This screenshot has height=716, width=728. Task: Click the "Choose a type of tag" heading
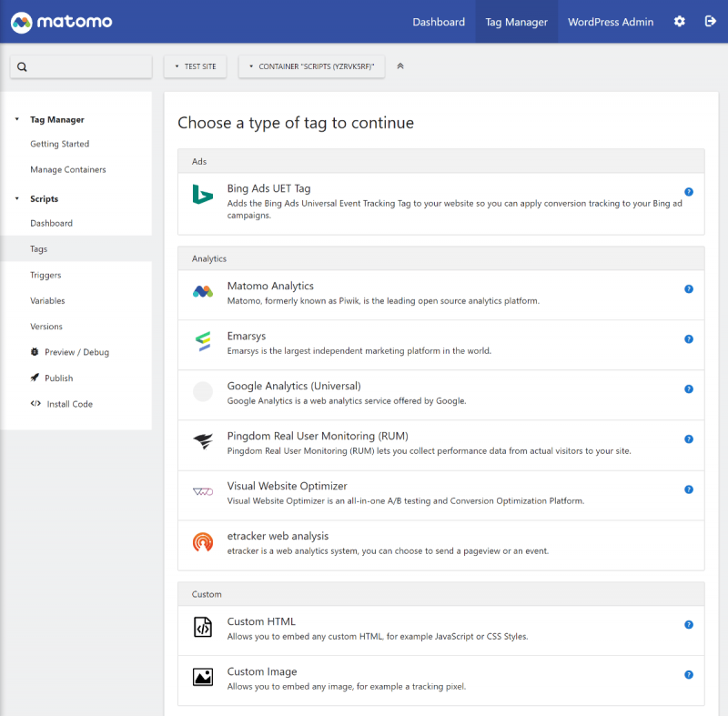(296, 123)
